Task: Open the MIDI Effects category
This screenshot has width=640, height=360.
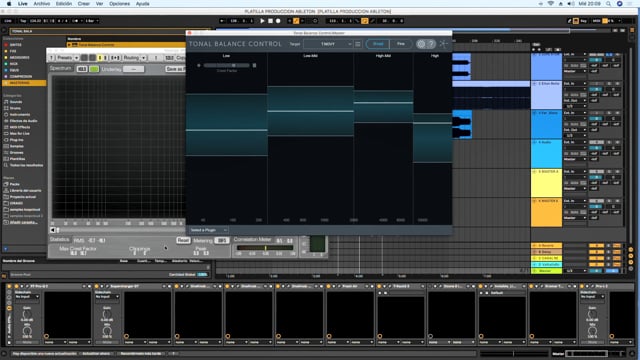Action: click(x=20, y=127)
